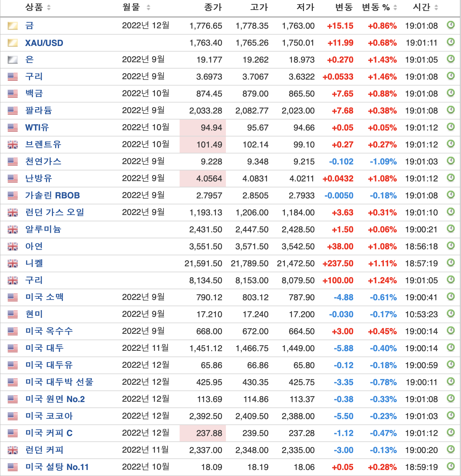Click the silver bar icon beside 은
This screenshot has width=461, height=476.
[13, 60]
